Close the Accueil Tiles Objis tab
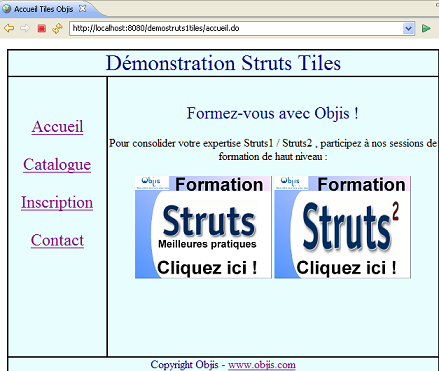Image resolution: width=439 pixels, height=371 pixels. (82, 9)
